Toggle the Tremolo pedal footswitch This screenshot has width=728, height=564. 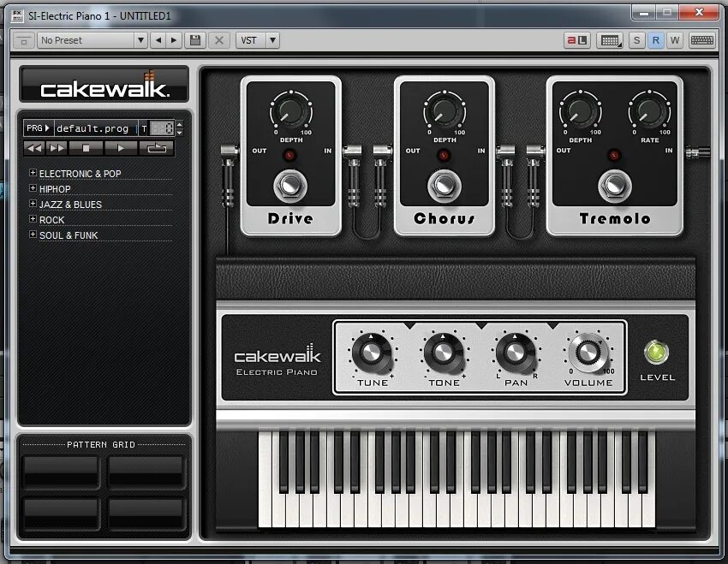tap(615, 186)
